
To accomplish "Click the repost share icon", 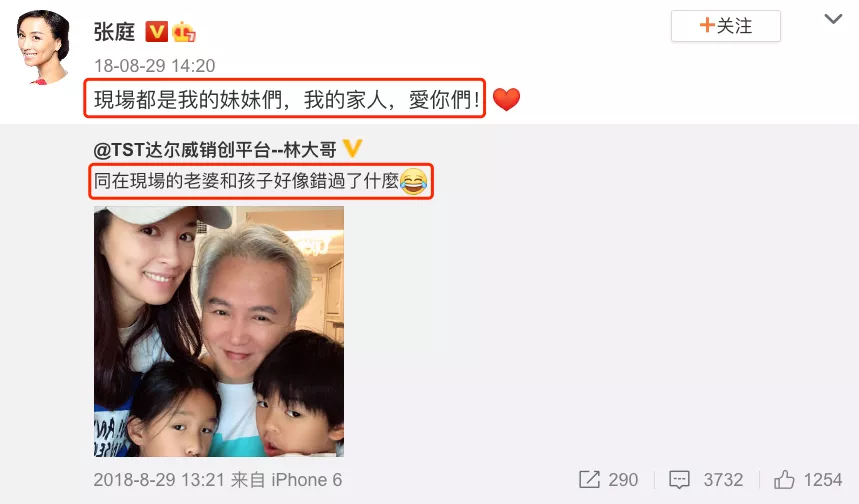I will pos(589,479).
